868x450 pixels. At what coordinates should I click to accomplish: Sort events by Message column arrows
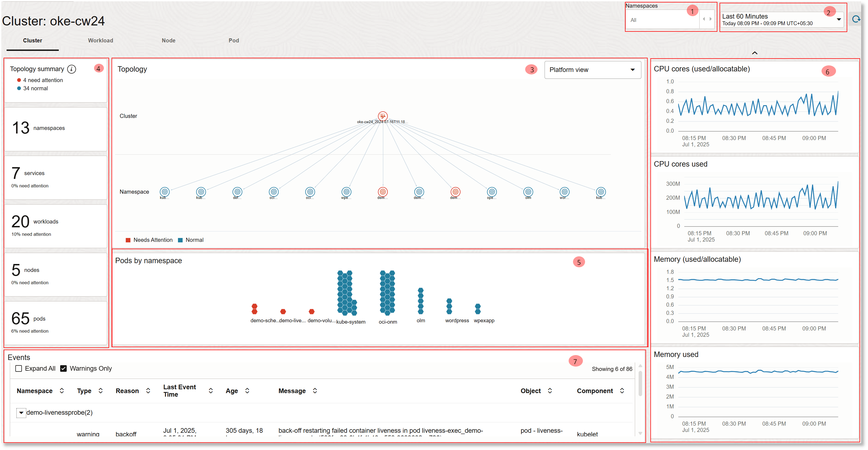[x=315, y=391]
